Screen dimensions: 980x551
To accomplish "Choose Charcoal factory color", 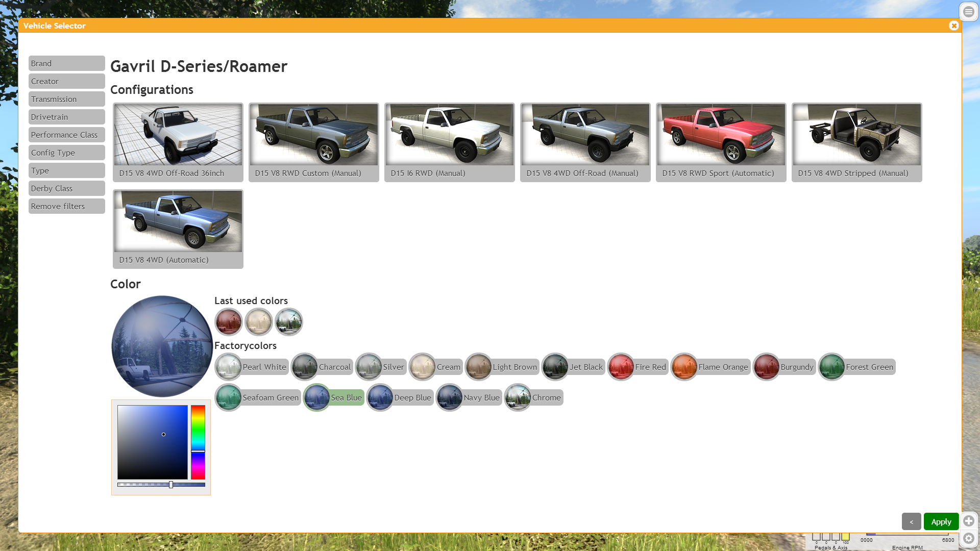I will (322, 367).
